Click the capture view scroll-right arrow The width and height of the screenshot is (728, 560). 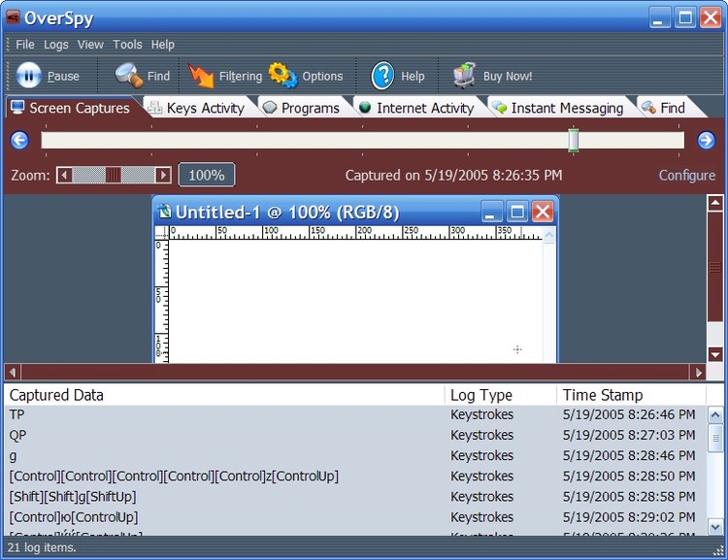pos(698,372)
